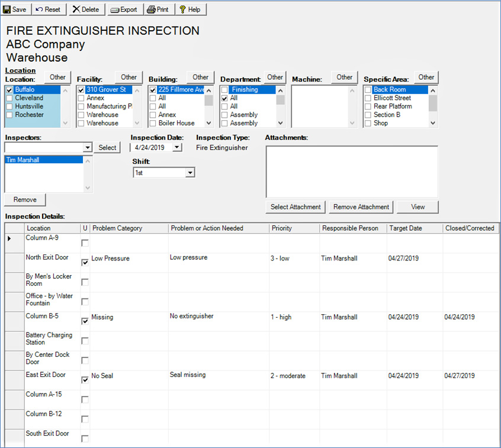
Task: Click the Print toolbar button
Action: (x=158, y=9)
